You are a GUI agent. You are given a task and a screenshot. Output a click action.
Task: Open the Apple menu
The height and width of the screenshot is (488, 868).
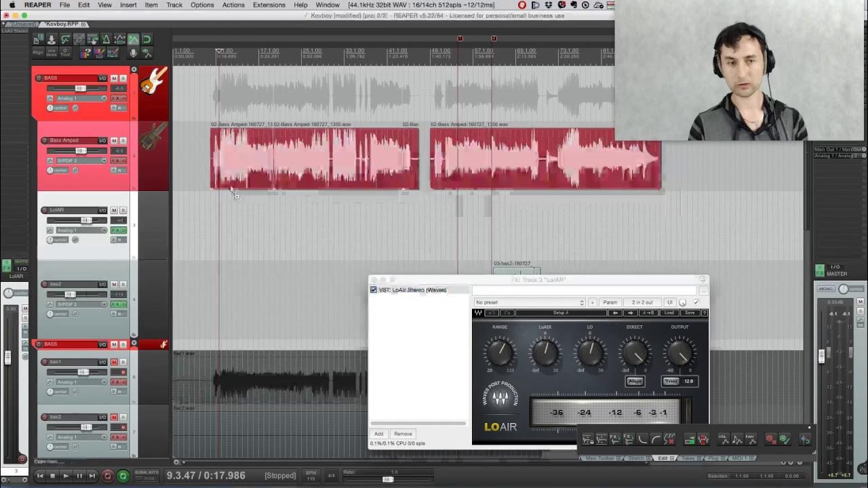[12, 5]
